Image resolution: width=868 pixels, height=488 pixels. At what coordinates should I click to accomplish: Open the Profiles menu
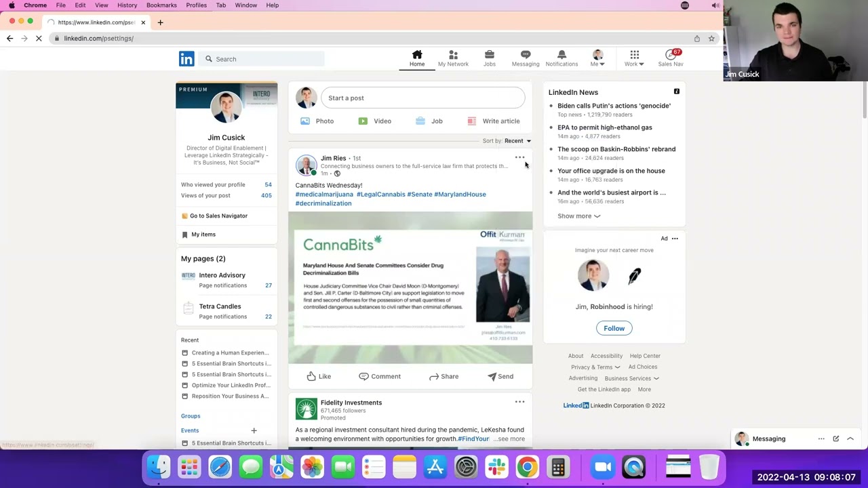tap(196, 5)
